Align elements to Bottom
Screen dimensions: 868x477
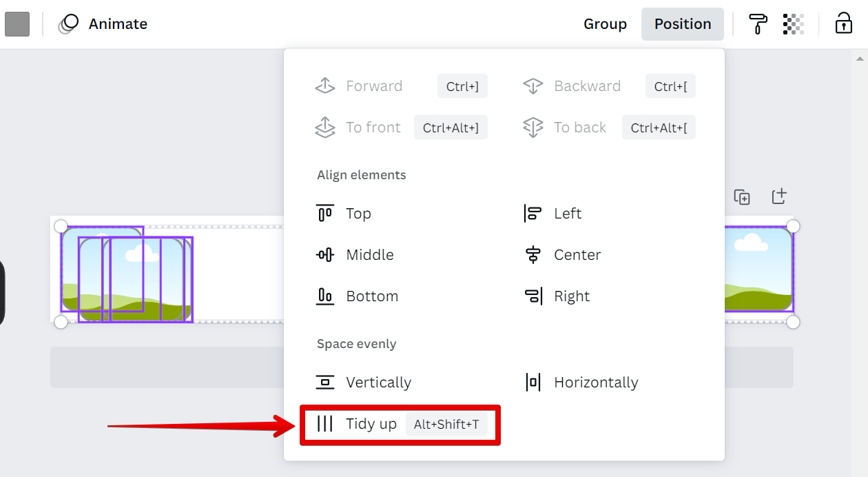coord(372,296)
